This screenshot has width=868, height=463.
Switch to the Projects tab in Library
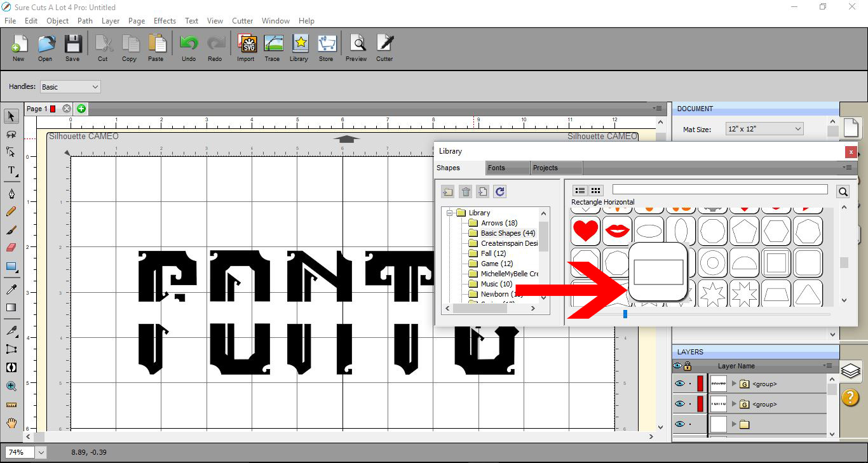[x=555, y=168]
